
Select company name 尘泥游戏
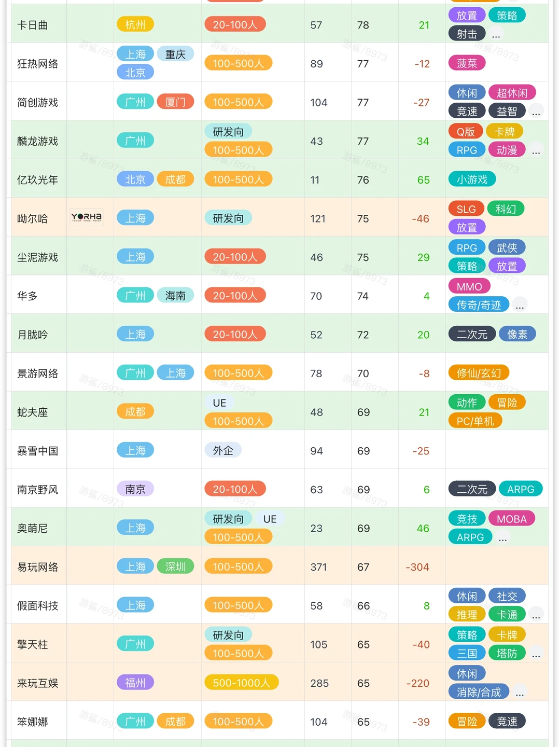pos(37,257)
